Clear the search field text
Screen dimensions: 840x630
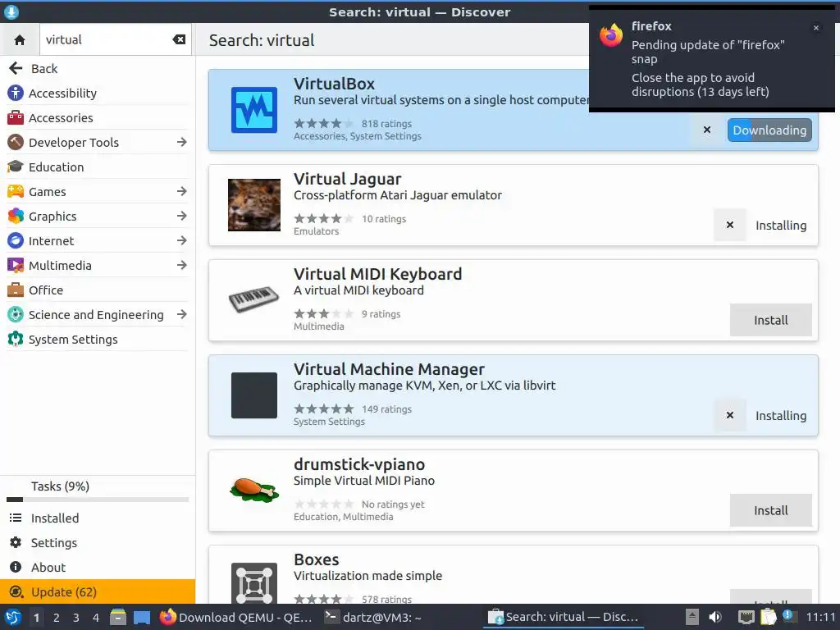[x=179, y=39]
